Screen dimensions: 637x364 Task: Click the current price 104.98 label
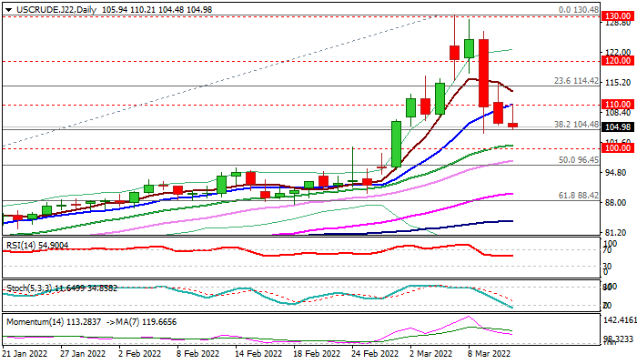[x=618, y=127]
